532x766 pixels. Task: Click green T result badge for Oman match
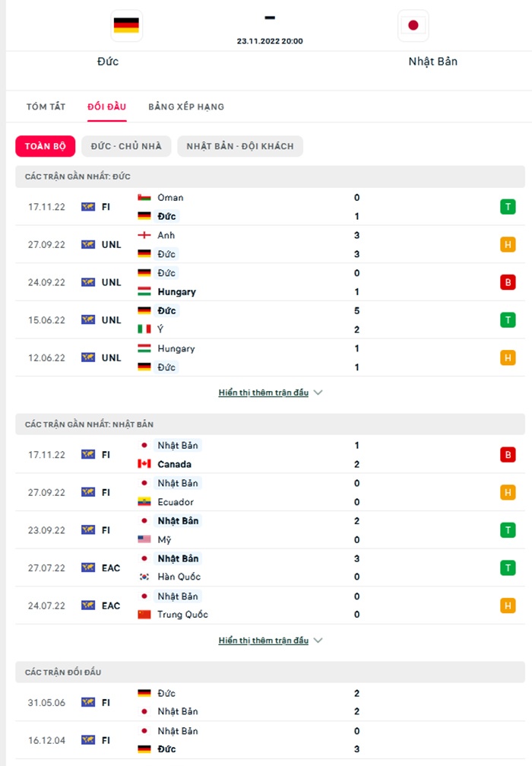point(508,207)
